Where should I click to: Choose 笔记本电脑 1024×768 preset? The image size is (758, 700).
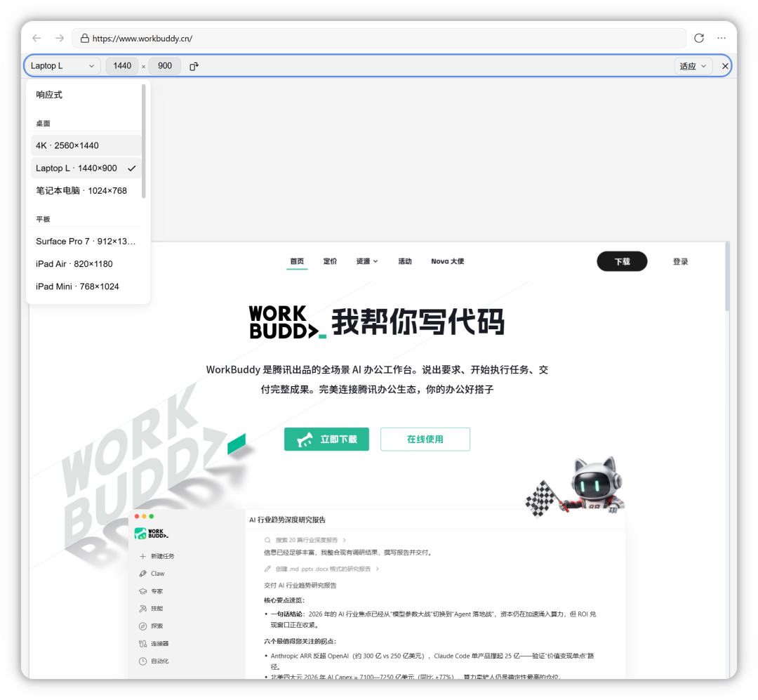point(86,190)
